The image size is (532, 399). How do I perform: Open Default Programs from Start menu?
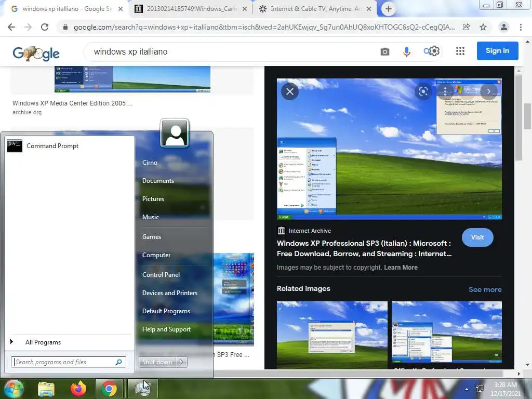tap(166, 311)
